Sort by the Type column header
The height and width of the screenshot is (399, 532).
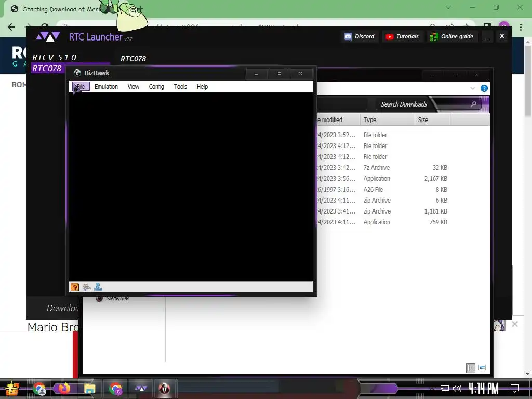388,120
